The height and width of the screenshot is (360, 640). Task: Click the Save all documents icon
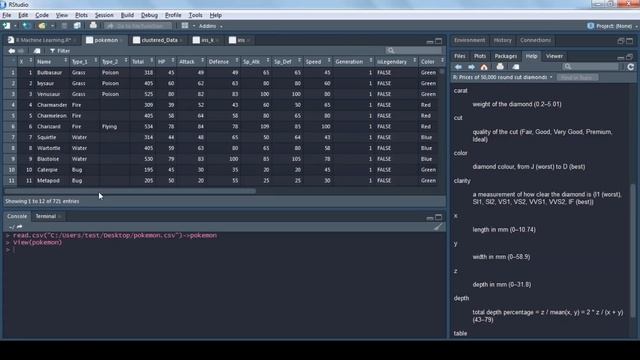point(77,26)
